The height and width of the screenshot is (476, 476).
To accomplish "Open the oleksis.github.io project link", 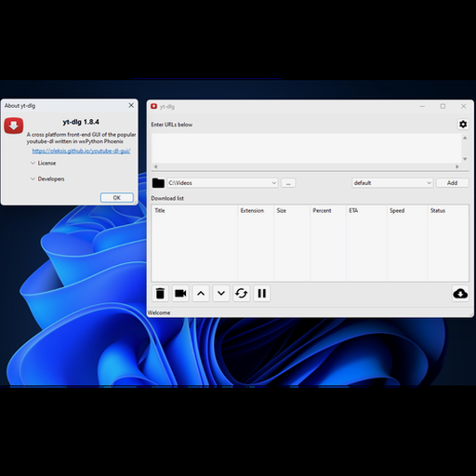I will coord(81,151).
